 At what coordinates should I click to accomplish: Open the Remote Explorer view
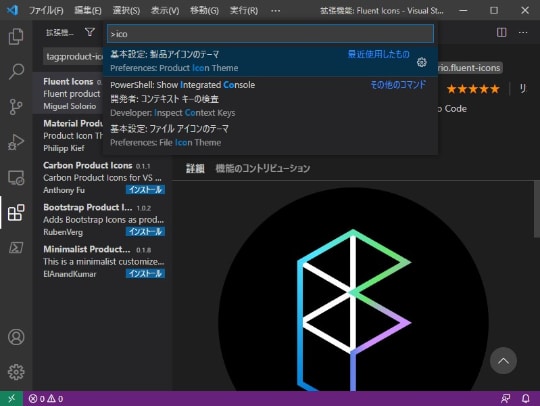point(16,178)
